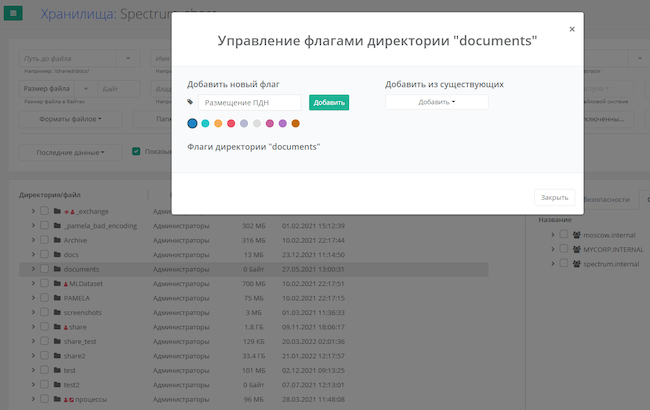Click the 'Название' column header
Screen dimensions: 650x410
[x=555, y=220]
